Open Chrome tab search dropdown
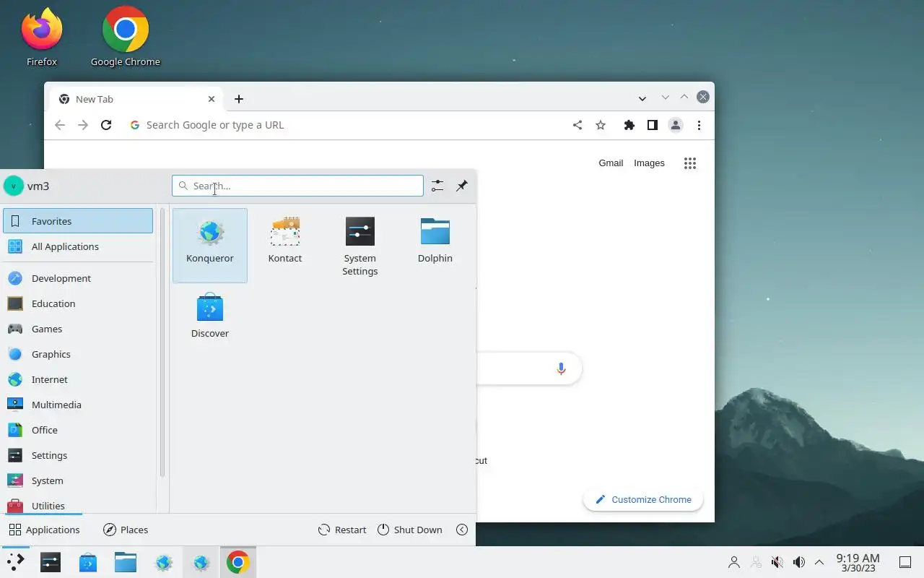Image resolution: width=924 pixels, height=578 pixels. [642, 98]
